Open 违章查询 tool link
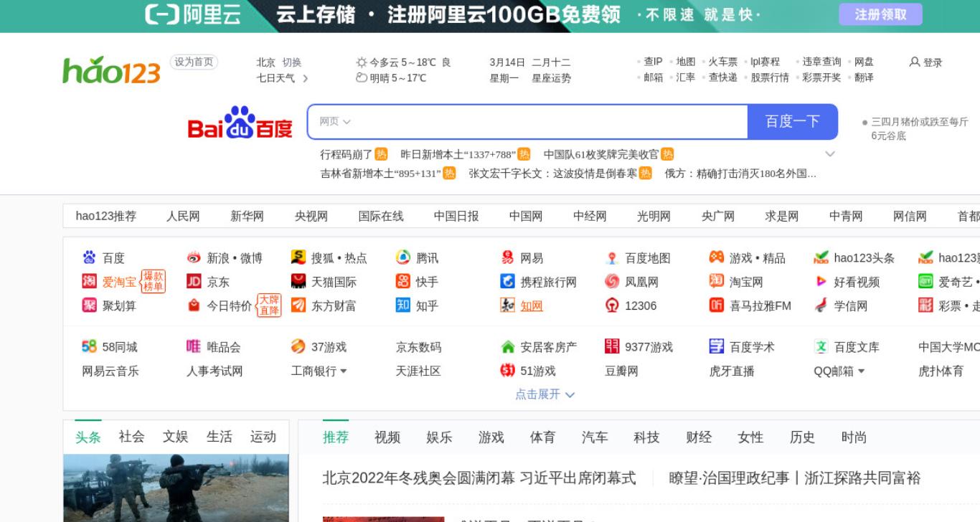 point(821,62)
